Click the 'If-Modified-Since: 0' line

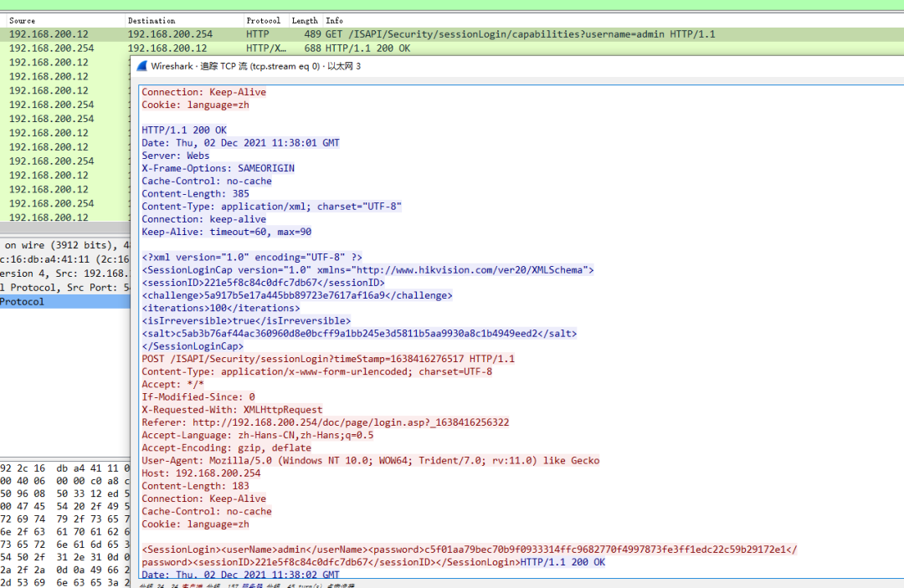coord(198,396)
